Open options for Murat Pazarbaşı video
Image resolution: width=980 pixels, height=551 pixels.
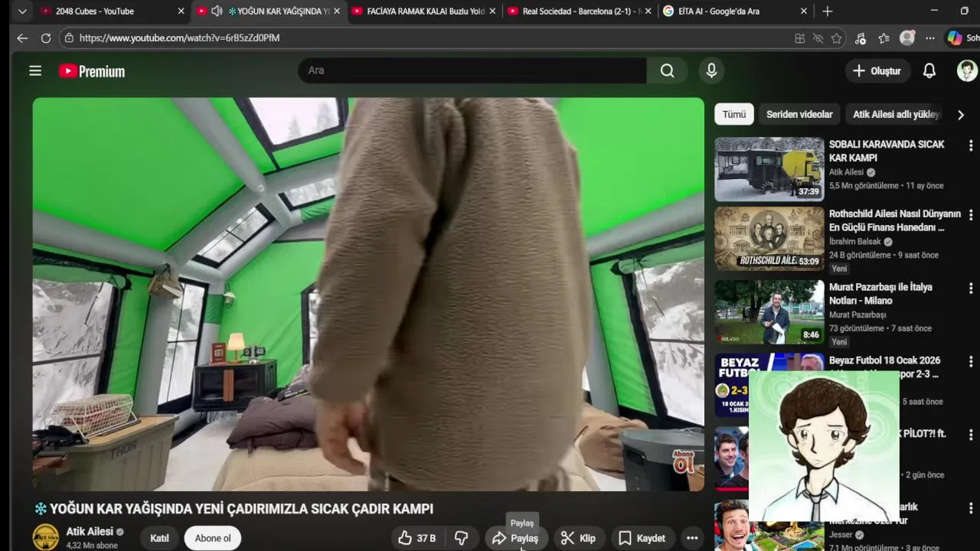coord(971,289)
